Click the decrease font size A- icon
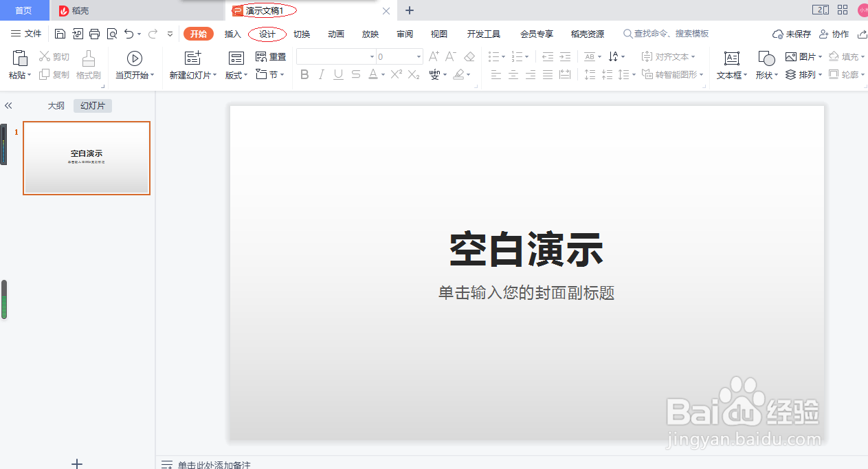 451,56
